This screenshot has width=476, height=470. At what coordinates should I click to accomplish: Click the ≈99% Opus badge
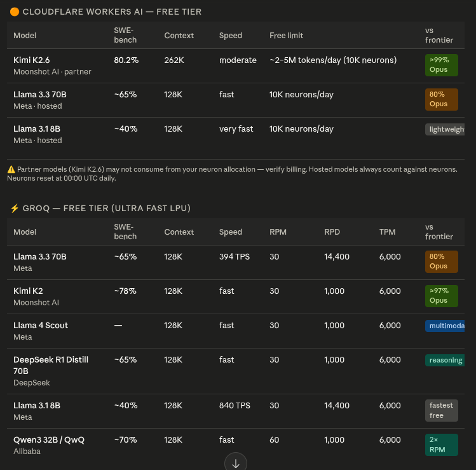point(442,65)
